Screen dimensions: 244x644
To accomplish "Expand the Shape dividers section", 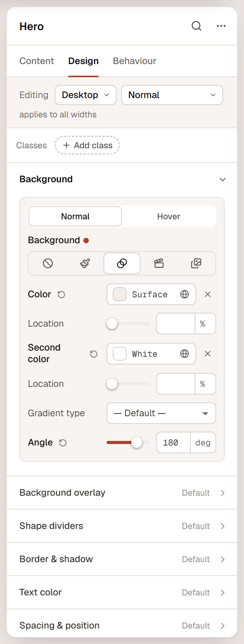I will click(122, 526).
